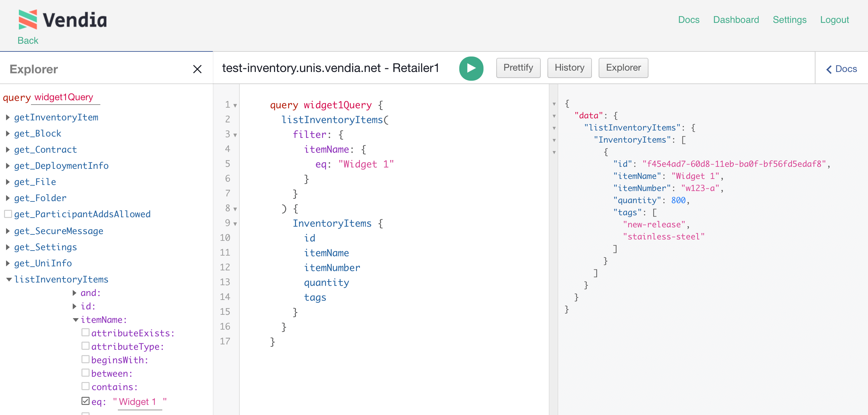Fold "listInventoryItems" in result pane

pos(554,128)
